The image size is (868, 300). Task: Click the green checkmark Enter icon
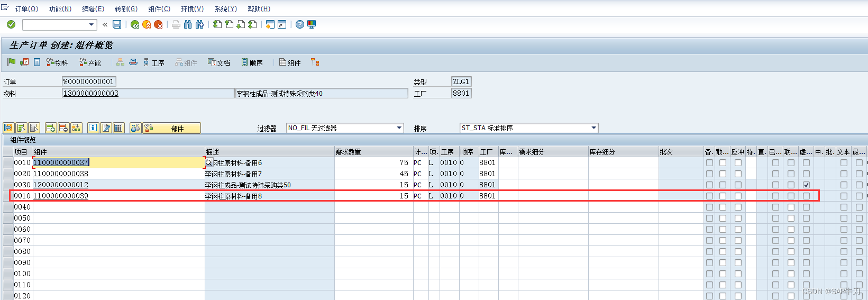(11, 24)
